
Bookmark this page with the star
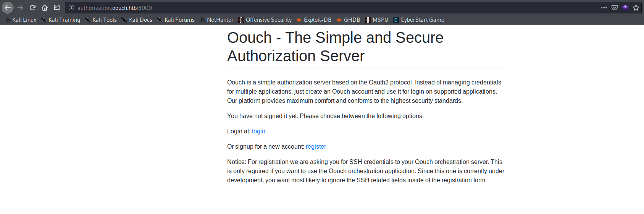click(636, 8)
